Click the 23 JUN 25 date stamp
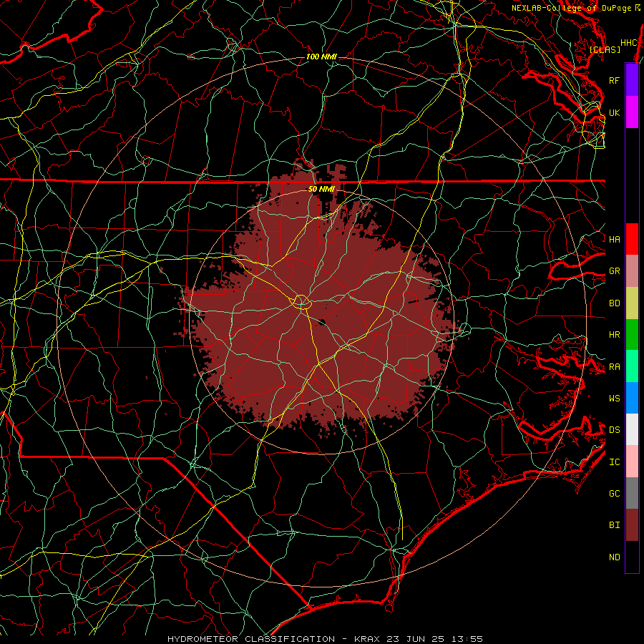 pyautogui.click(x=416, y=639)
